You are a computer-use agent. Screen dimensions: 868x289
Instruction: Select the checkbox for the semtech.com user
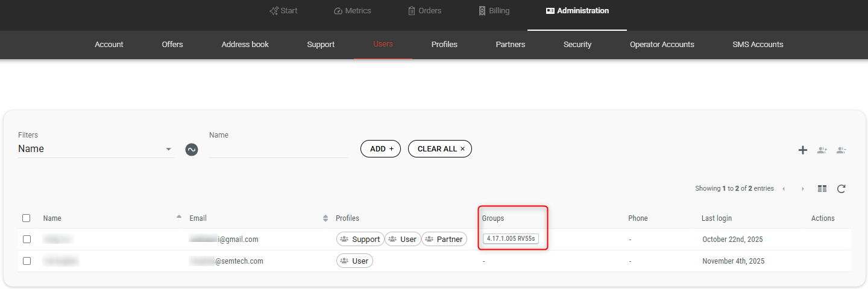coord(27,261)
